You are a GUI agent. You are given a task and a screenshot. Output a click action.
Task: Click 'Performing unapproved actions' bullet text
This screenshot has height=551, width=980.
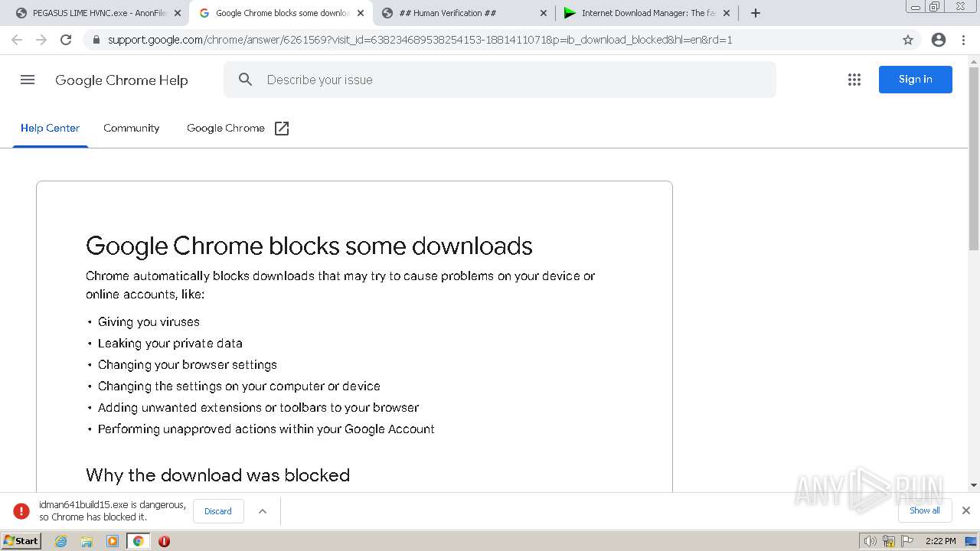[x=266, y=429]
